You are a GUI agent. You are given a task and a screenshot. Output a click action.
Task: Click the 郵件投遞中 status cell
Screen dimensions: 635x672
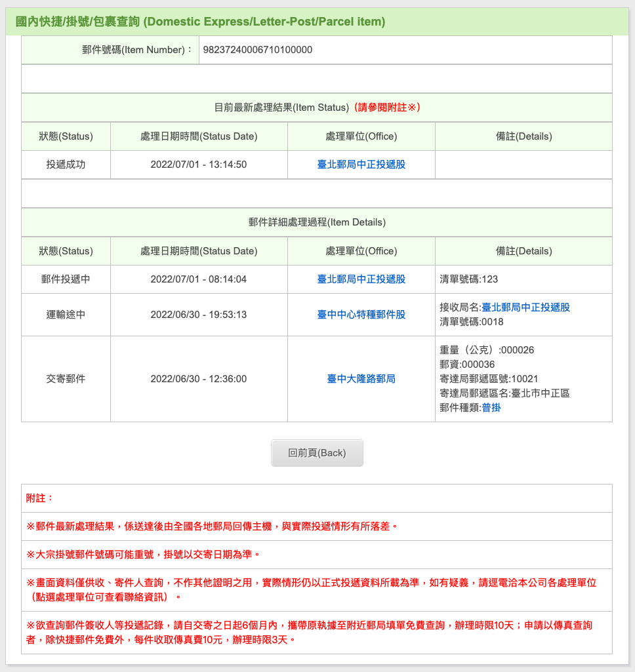click(66, 279)
